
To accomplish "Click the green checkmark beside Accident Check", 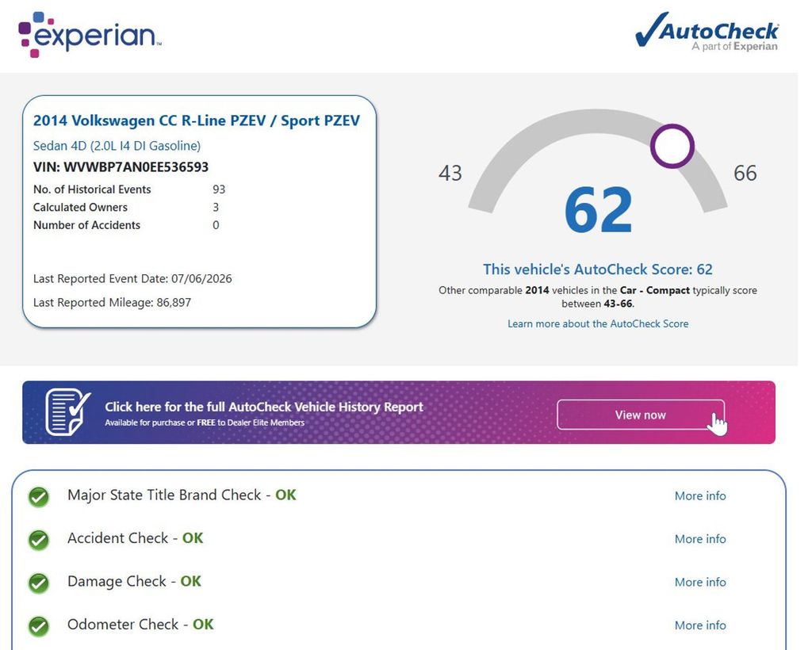I will [38, 539].
